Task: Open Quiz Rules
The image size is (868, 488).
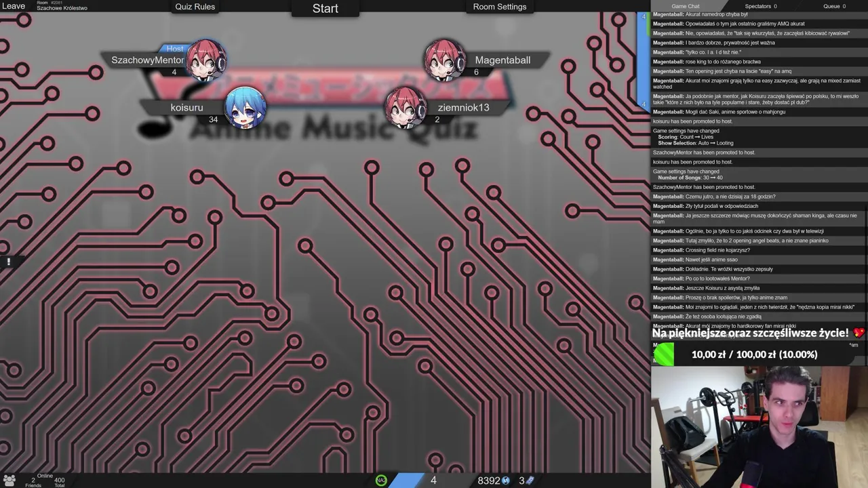Action: click(x=195, y=7)
